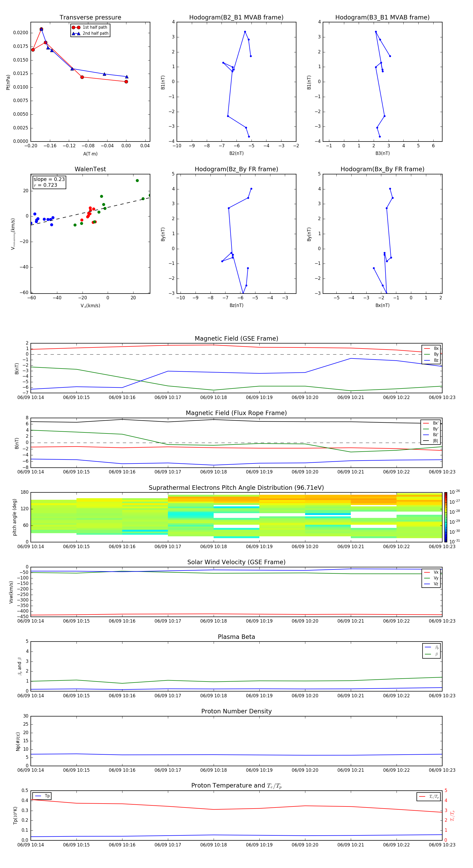This screenshot has height=868, width=473.
Task: Click the Vx legend entry in velocity plot
Action: [431, 573]
